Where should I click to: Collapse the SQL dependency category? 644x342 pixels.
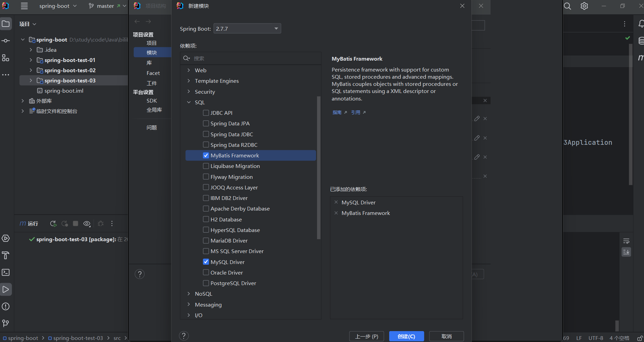point(189,102)
